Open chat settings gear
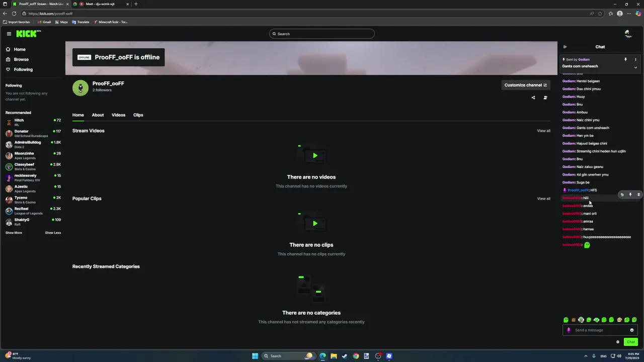The width and height of the screenshot is (644, 362). pyautogui.click(x=618, y=342)
